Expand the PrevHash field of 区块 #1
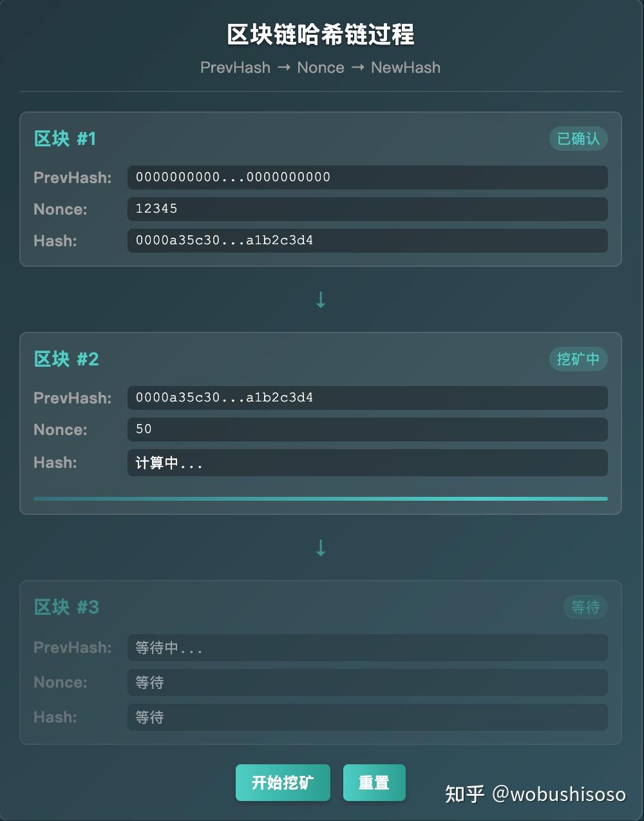Screen dimensions: 644x821 367,177
